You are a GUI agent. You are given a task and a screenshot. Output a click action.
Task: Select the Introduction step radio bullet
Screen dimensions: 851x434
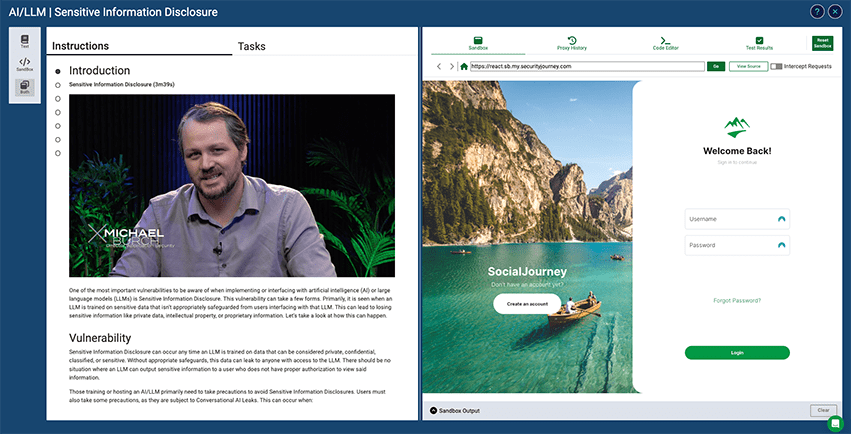tap(58, 72)
